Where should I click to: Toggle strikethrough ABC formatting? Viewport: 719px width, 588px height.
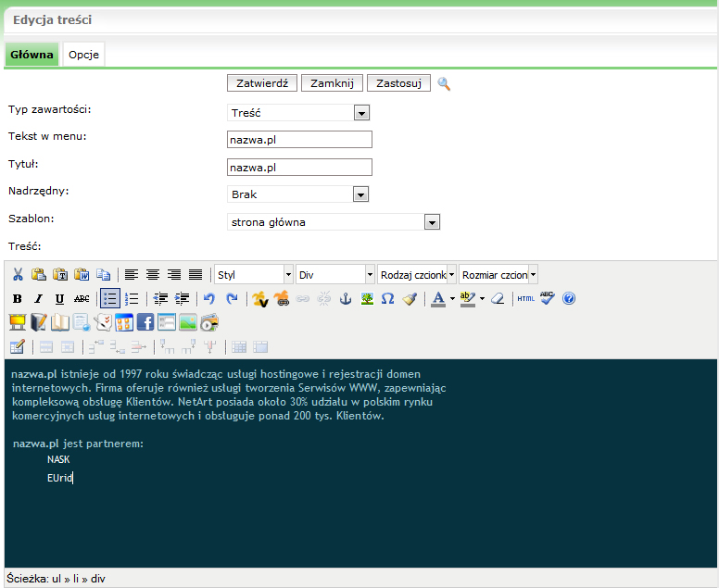click(82, 299)
